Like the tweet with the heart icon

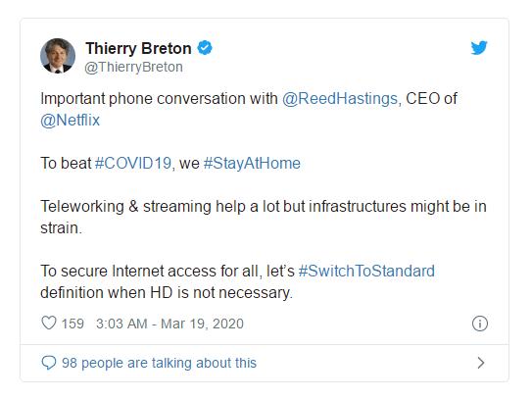click(x=49, y=323)
